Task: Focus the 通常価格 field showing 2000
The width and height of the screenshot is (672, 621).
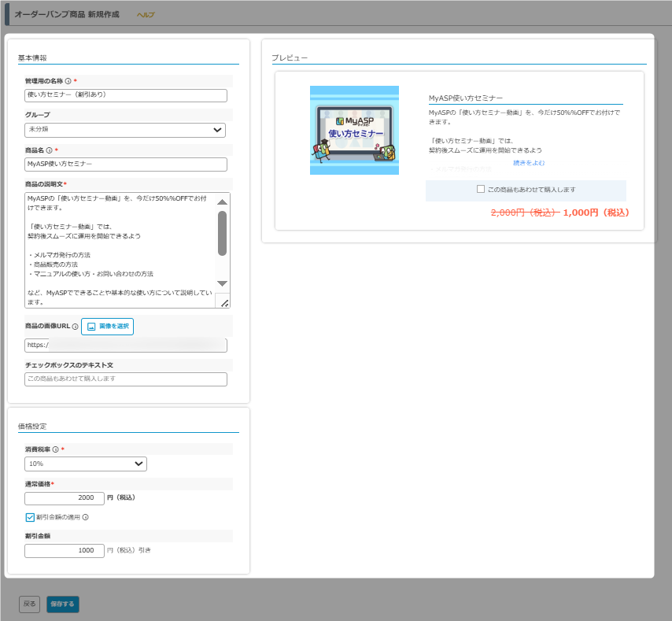Action: click(65, 498)
